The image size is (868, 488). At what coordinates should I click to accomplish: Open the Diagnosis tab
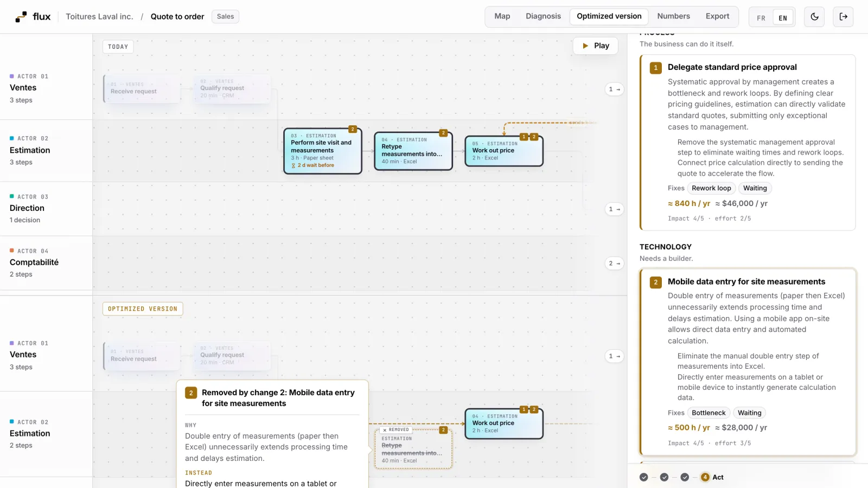click(x=543, y=16)
